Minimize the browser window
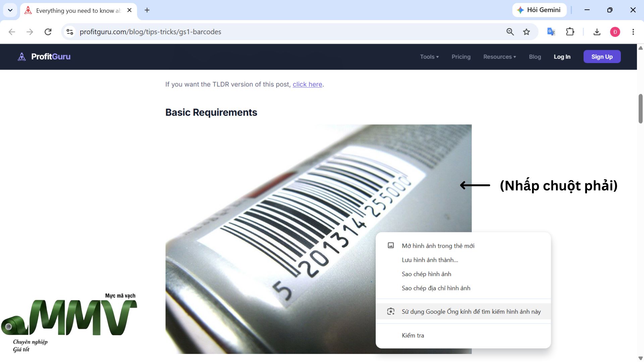The height and width of the screenshot is (362, 644). click(587, 10)
